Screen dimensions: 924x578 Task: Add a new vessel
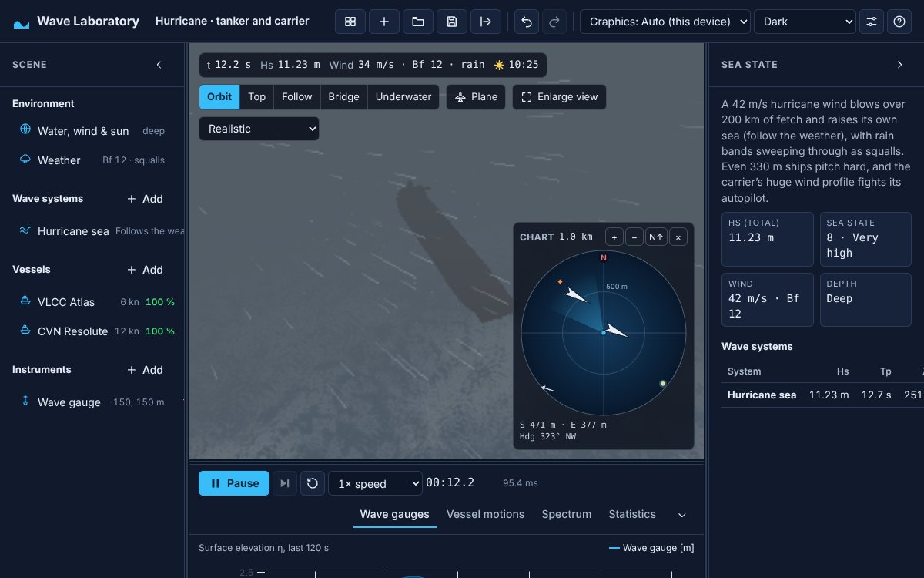click(146, 270)
